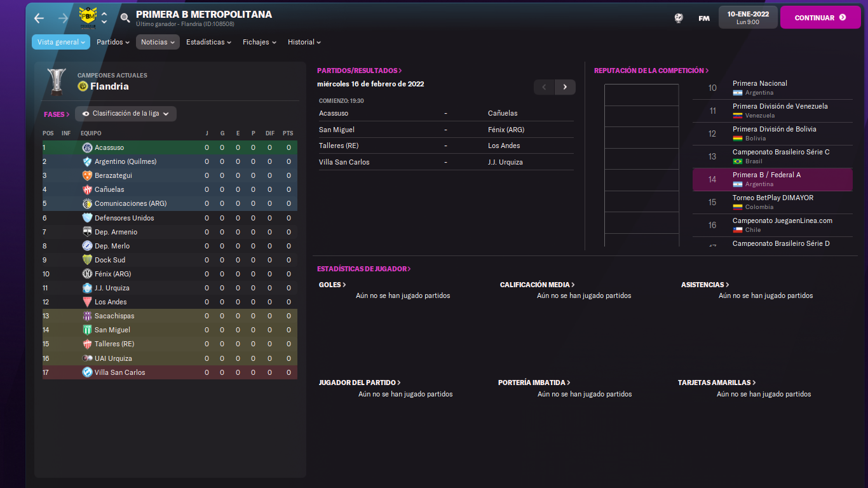This screenshot has width=868, height=488.
Task: Open the Acassuso vs Cañuelas fixture
Action: [446, 113]
